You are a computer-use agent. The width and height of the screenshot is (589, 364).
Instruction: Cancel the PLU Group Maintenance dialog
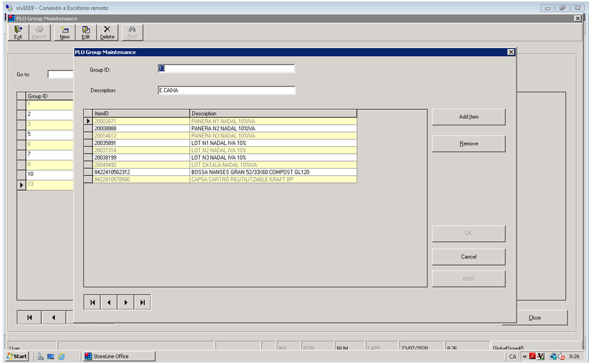point(468,257)
